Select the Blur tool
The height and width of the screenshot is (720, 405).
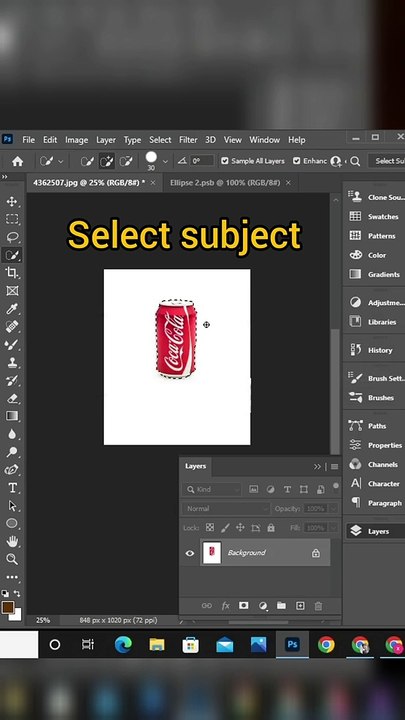coord(12,434)
